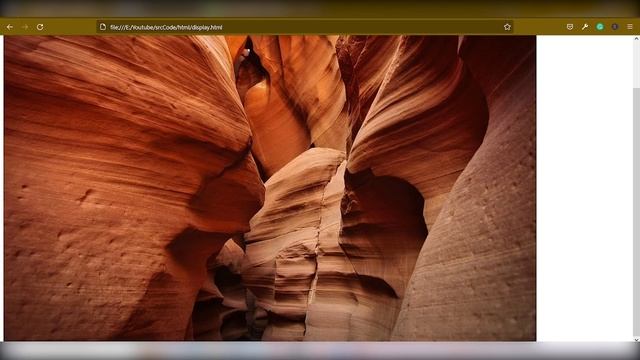Focus the address bar with display.html URL
This screenshot has height=360, width=640.
click(305, 27)
